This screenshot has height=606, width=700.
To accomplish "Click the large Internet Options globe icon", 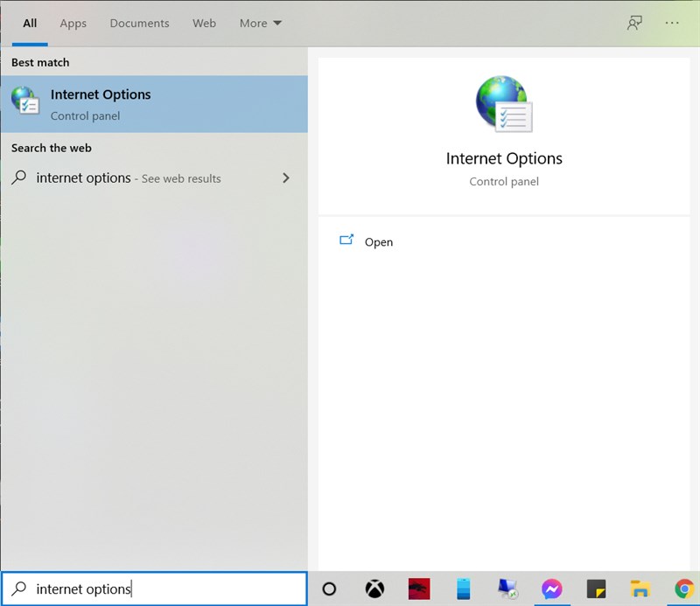I will [504, 103].
